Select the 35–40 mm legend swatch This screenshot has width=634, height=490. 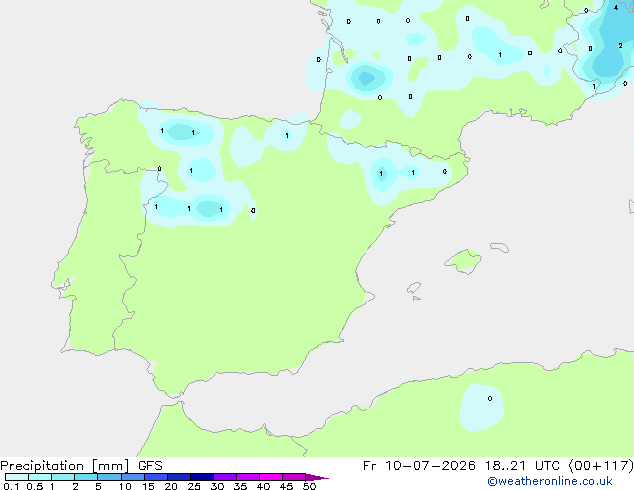[x=247, y=477]
